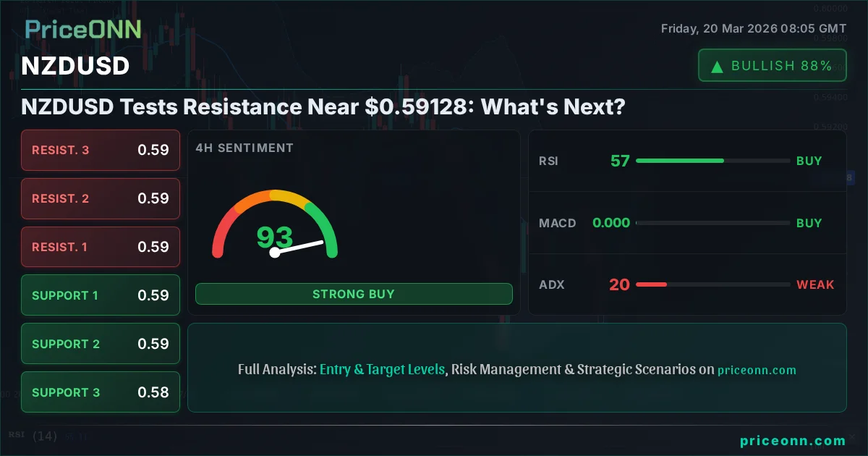
Task: Click the MACD indicator bar
Action: (712, 223)
